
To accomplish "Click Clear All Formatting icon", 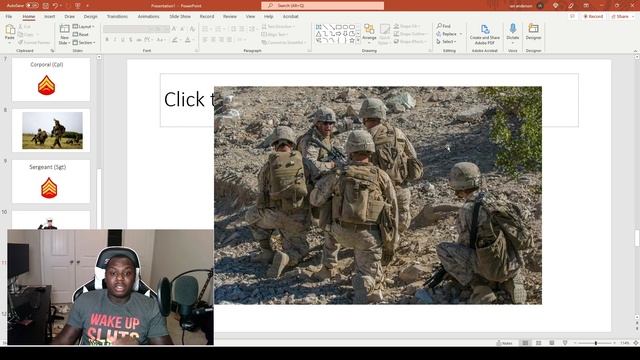I will tap(192, 29).
